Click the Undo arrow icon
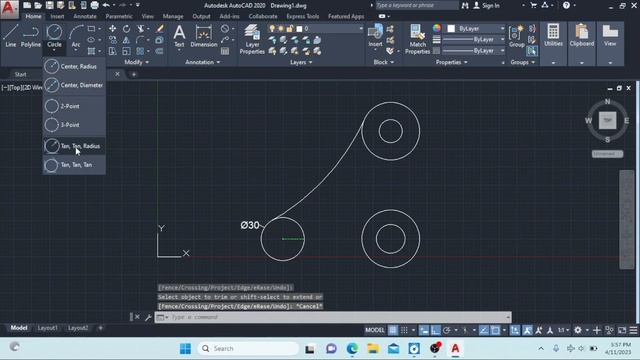The height and width of the screenshot is (360, 640). [106, 5]
